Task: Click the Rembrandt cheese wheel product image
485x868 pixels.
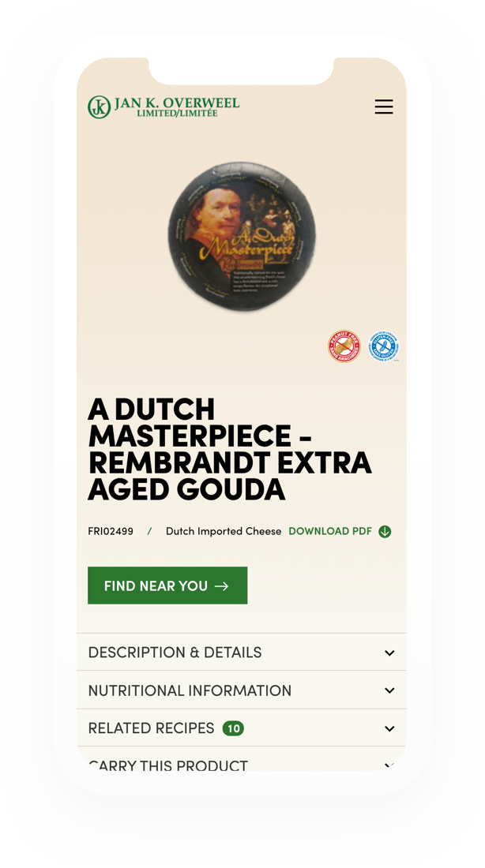Action: 242,237
